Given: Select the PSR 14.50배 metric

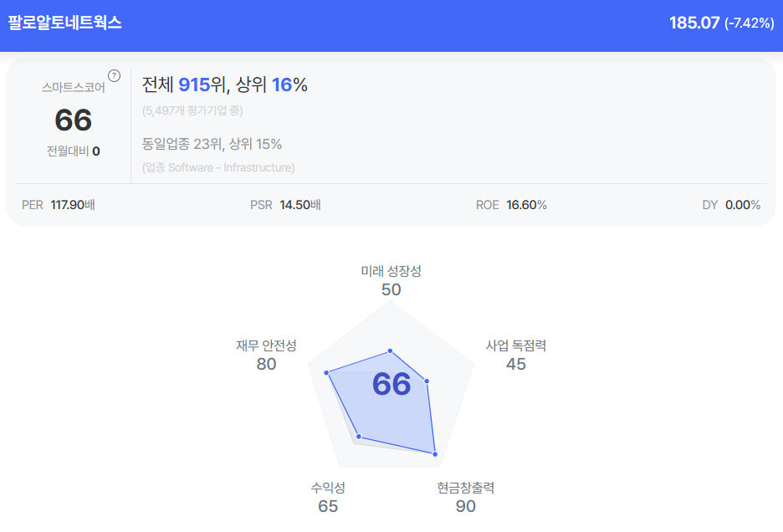Looking at the screenshot, I should [x=285, y=205].
